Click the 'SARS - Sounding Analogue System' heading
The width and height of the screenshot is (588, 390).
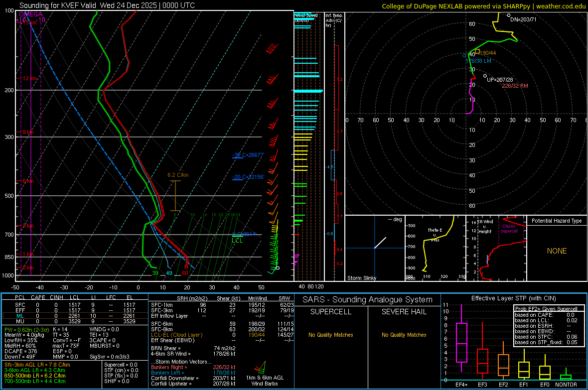click(x=367, y=300)
